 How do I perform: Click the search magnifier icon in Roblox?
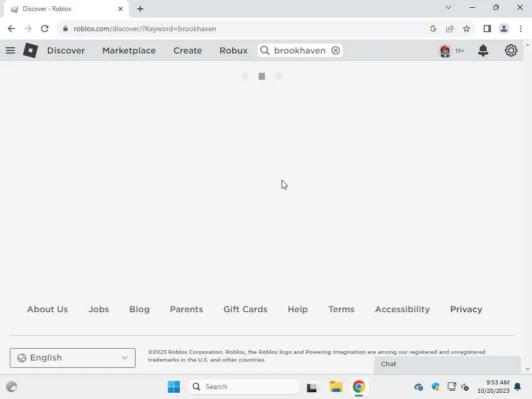265,50
